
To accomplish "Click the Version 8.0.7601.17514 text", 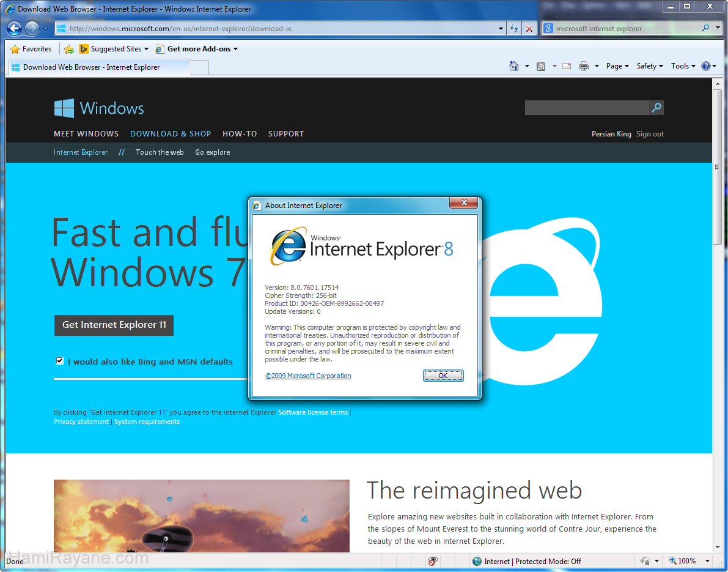I will 302,288.
